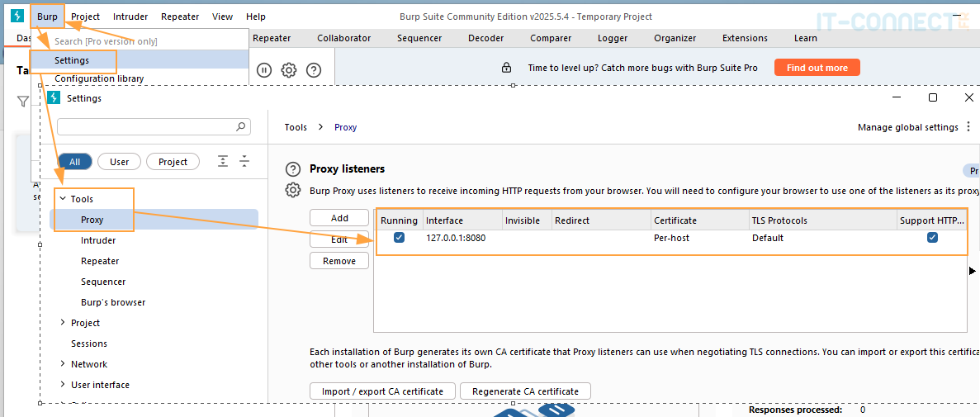980x417 pixels.
Task: Toggle Support HTTP/2 checkbox for the listener
Action: pyautogui.click(x=932, y=238)
